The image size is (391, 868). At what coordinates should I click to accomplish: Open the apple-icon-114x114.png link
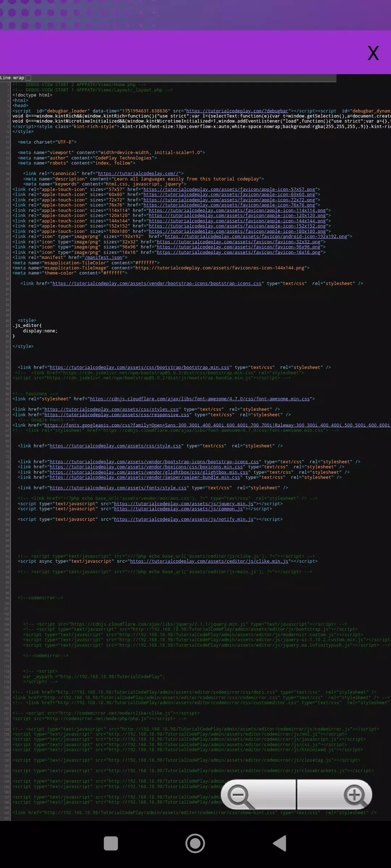click(237, 210)
